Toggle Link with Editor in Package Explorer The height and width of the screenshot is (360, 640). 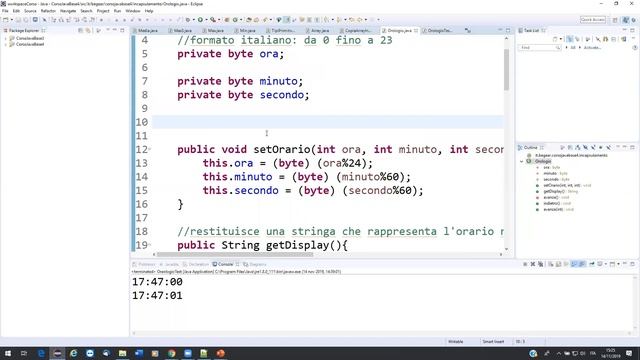(88, 31)
